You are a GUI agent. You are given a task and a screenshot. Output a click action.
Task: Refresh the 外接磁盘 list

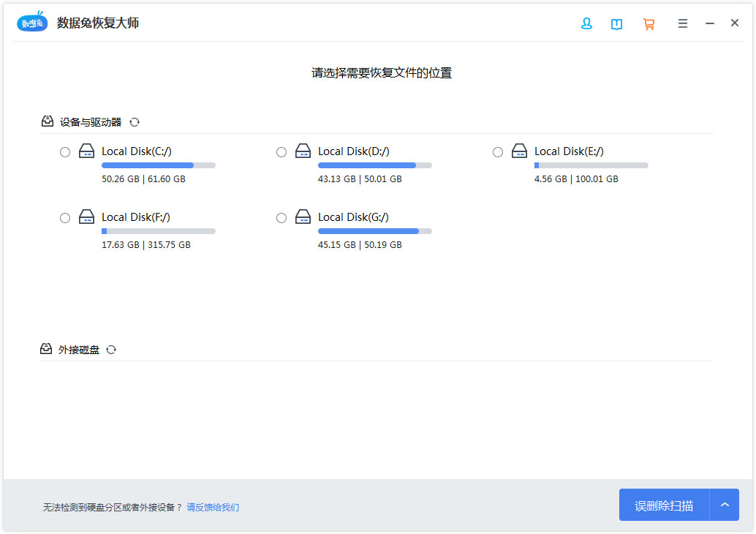tap(111, 350)
